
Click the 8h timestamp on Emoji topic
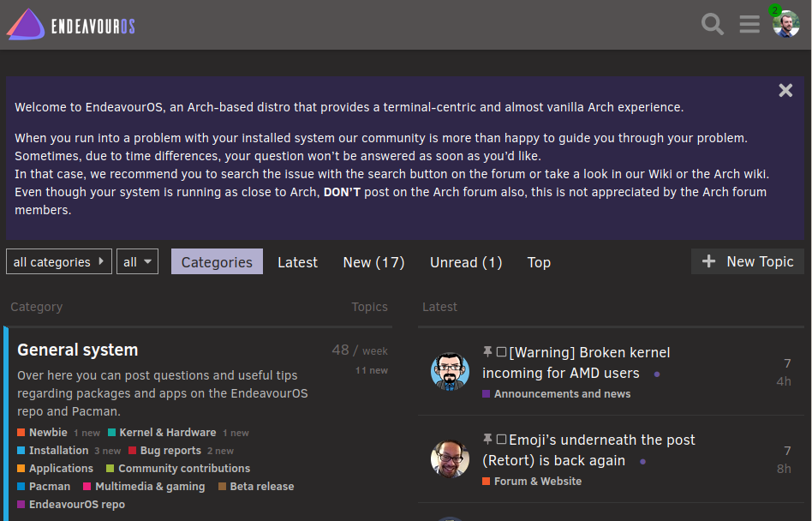pos(784,469)
